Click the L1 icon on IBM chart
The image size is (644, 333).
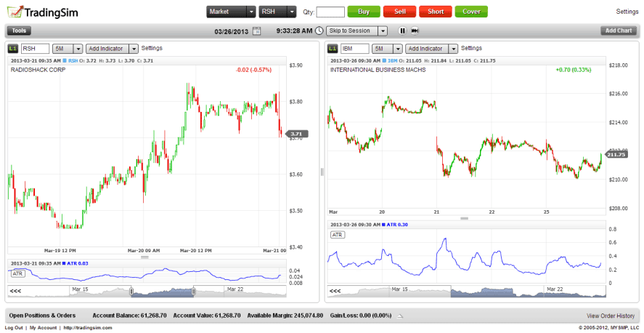coord(333,49)
